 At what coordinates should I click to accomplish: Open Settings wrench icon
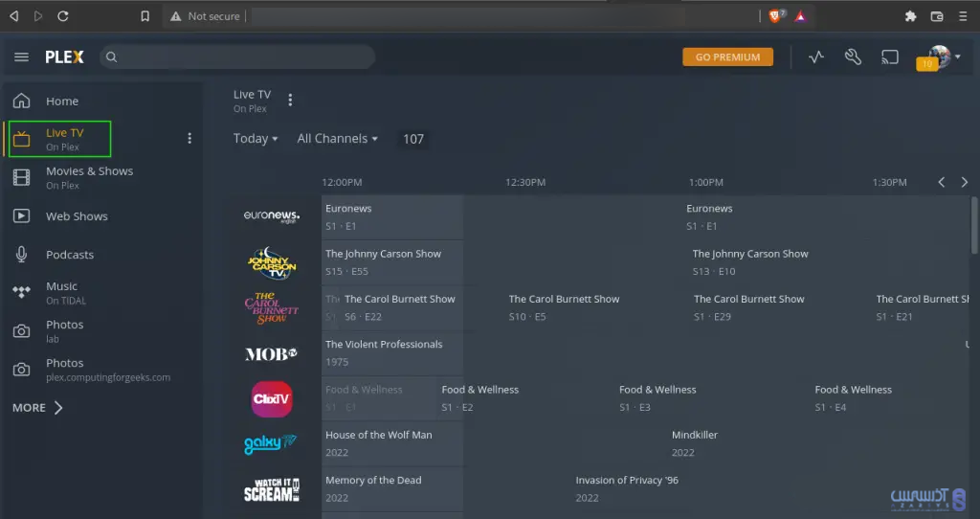point(853,56)
